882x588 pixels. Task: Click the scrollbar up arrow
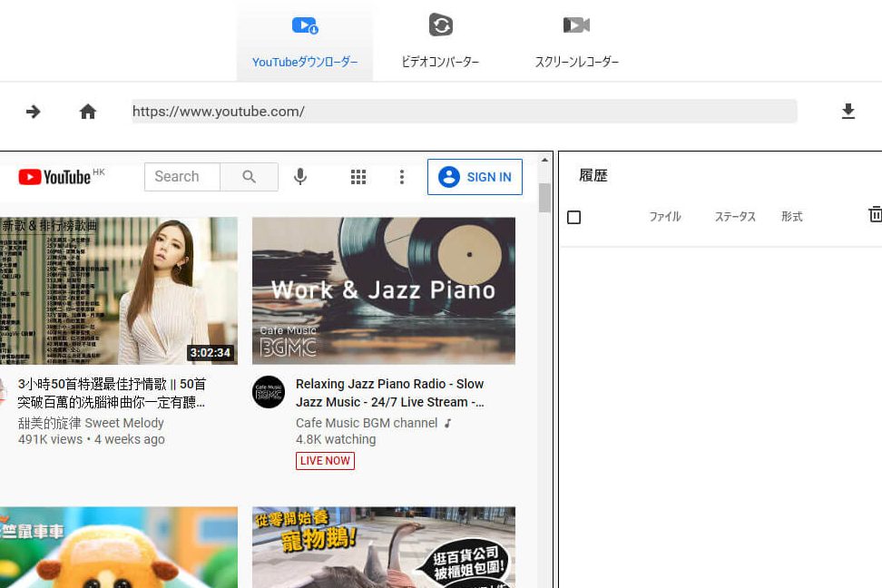click(x=544, y=160)
